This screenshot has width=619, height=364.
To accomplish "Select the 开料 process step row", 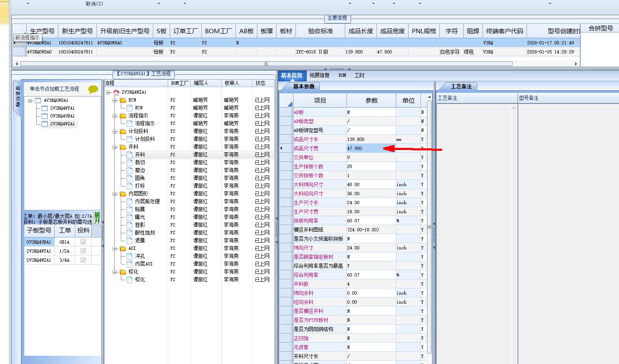I will (x=189, y=155).
